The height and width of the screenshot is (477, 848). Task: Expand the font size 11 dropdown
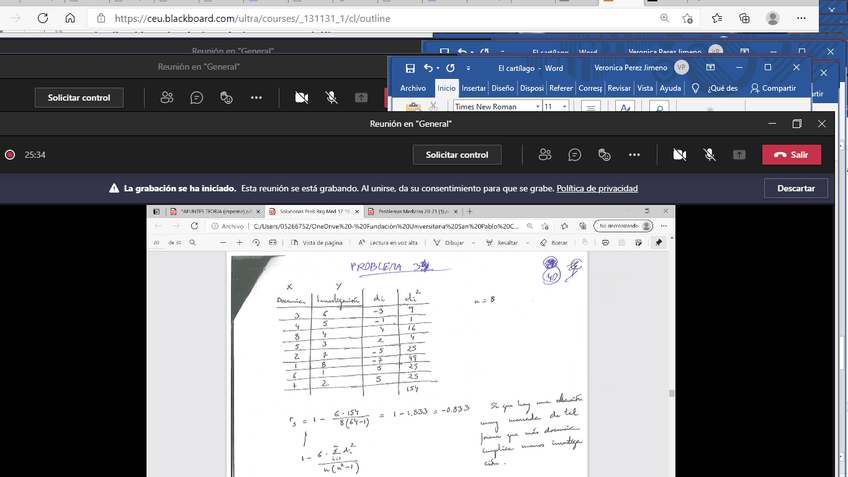point(564,106)
